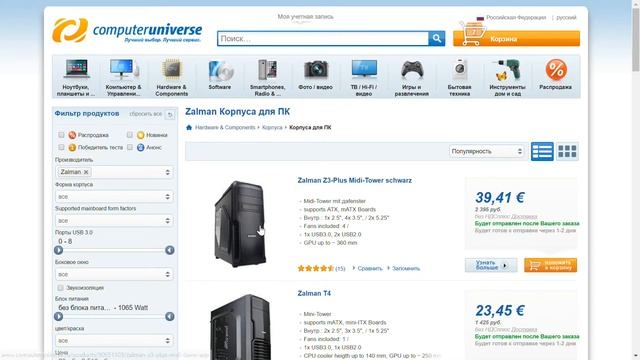Open Hardware & Components category

point(172,78)
